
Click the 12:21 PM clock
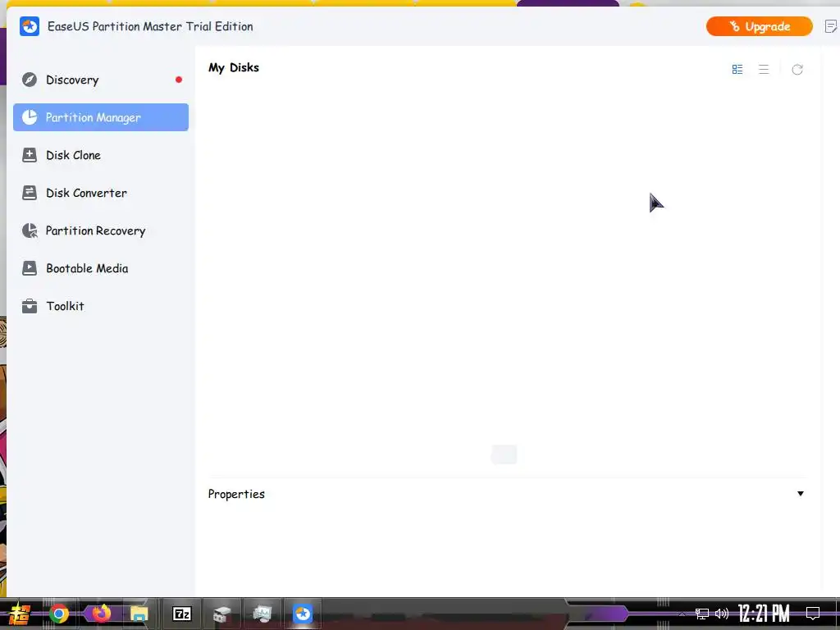click(x=764, y=614)
